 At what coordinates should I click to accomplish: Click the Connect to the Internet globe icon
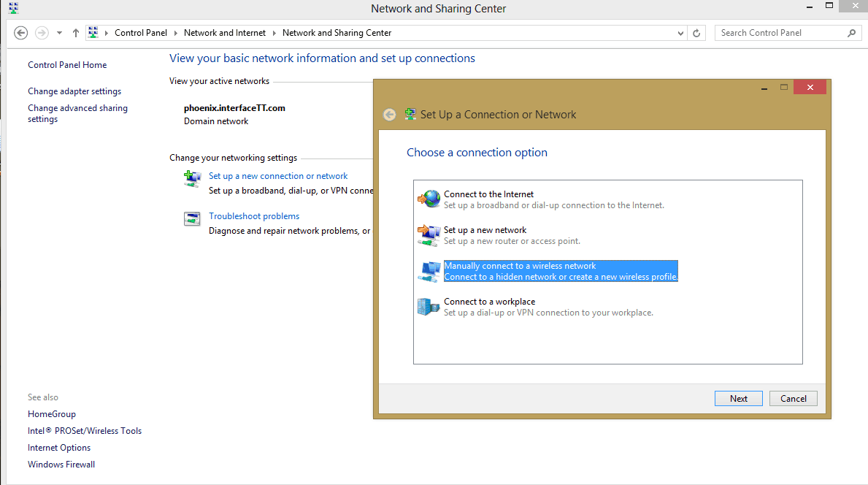(x=429, y=199)
